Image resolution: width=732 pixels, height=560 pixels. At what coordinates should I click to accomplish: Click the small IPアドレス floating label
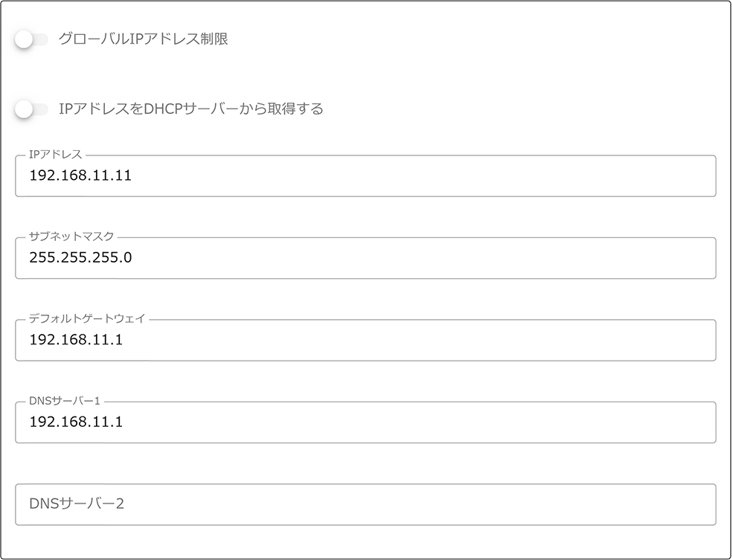55,155
